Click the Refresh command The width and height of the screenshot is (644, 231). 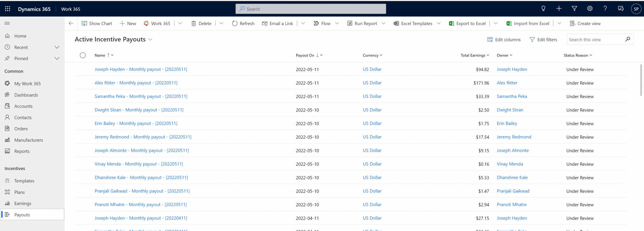click(243, 24)
